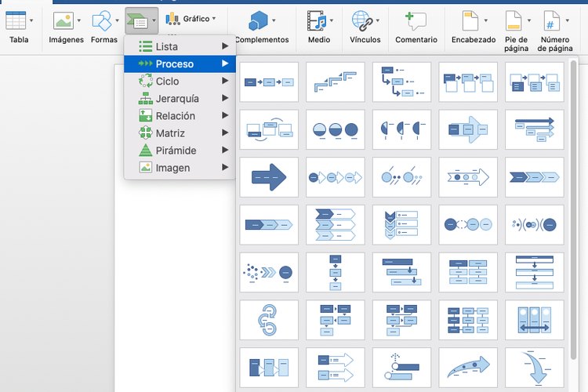Open the Imágenes insert icon
Screen dimensions: 588x392
[x=64, y=20]
